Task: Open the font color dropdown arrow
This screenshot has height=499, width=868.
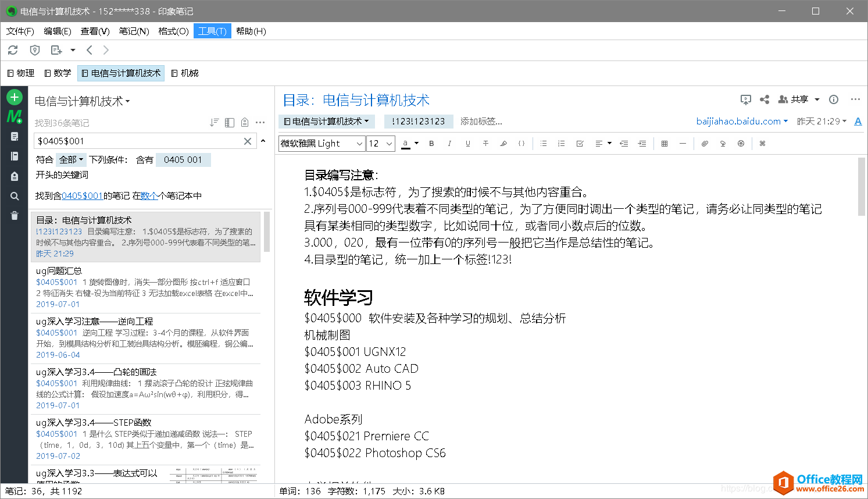Action: (x=416, y=143)
